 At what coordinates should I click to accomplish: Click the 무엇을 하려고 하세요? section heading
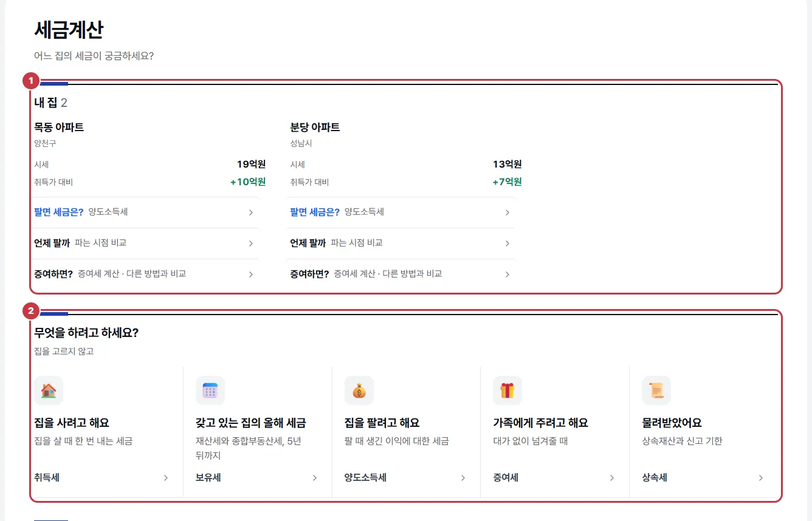87,333
